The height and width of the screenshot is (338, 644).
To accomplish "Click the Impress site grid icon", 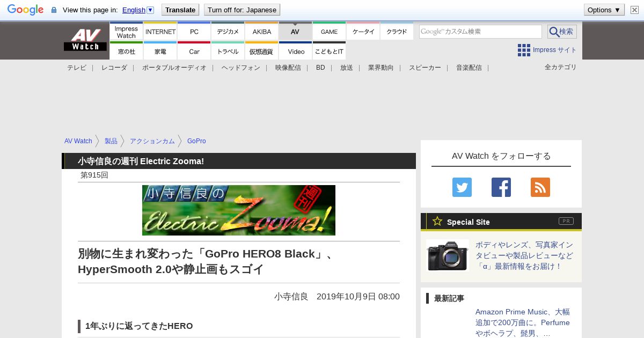I will pos(524,50).
